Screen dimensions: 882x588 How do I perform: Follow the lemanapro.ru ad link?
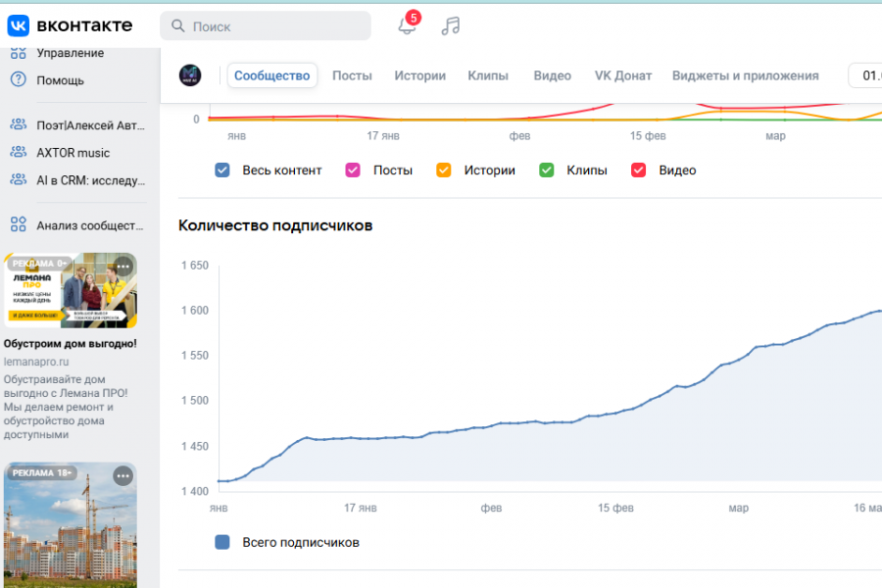tap(36, 362)
